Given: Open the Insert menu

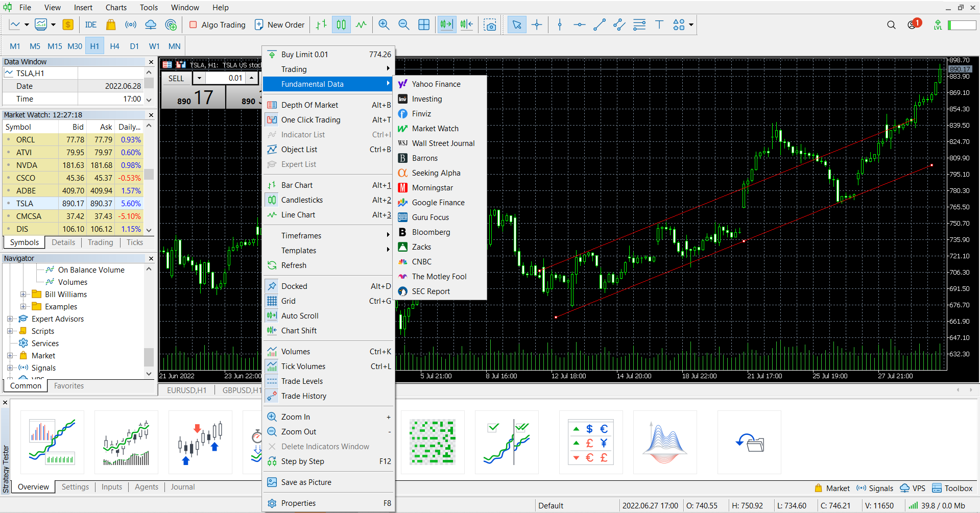Looking at the screenshot, I should point(83,7).
